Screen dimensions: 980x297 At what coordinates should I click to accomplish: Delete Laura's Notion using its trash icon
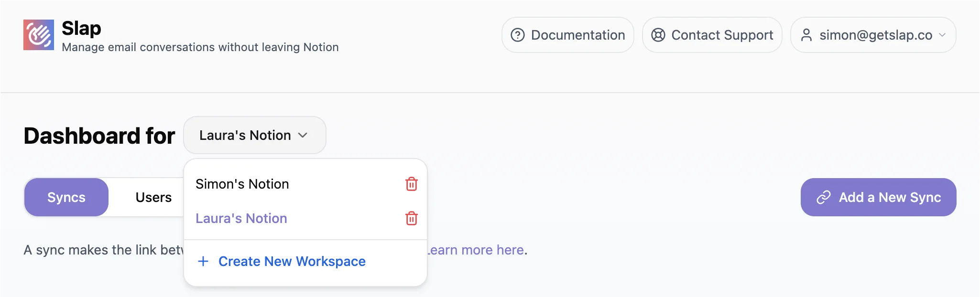pyautogui.click(x=411, y=218)
